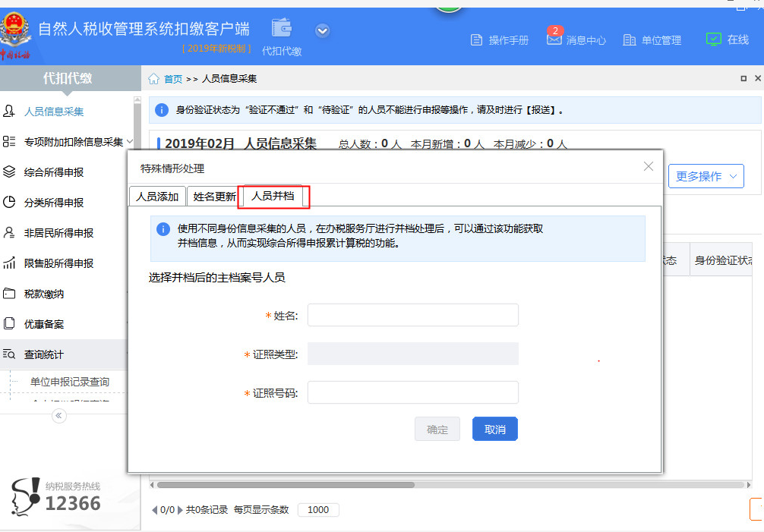
Task: Open 单位管理 in the header
Action: click(x=652, y=40)
